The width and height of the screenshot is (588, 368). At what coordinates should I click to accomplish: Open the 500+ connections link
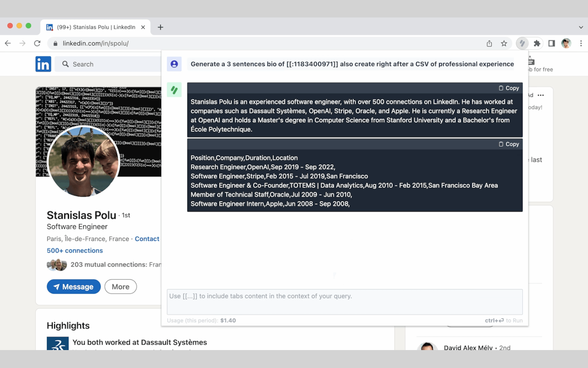[x=74, y=250]
